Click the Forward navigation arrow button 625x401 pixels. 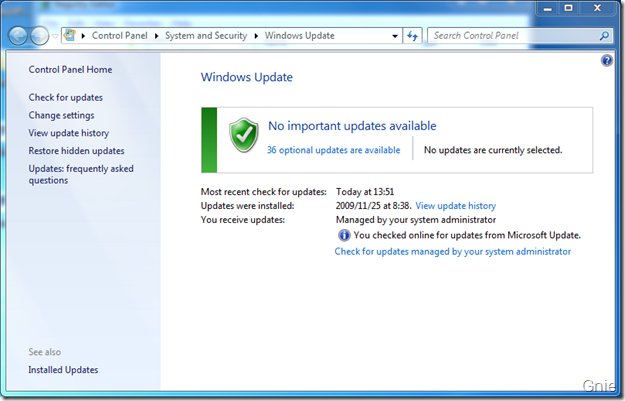(x=39, y=36)
